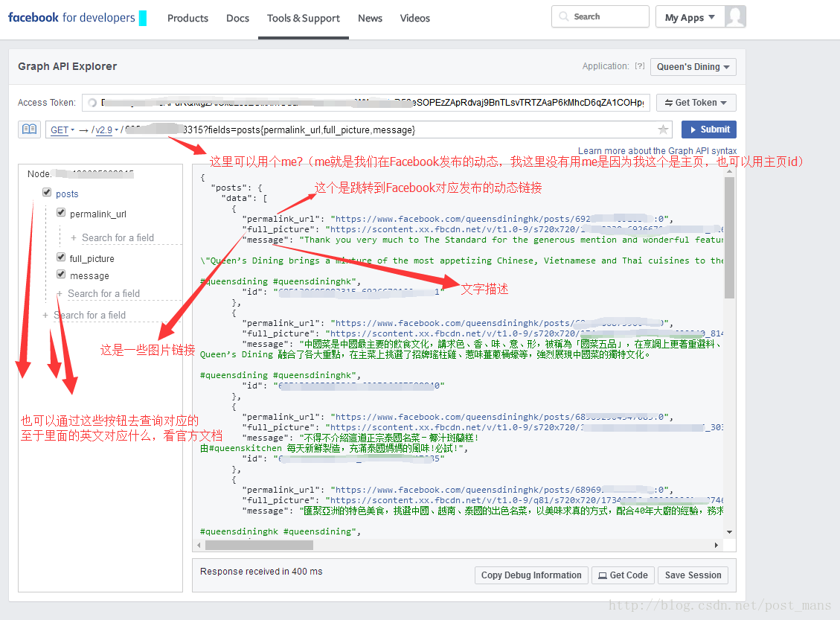Click the scroll-right arrow of the response panel
The image size is (840, 620).
tap(716, 545)
